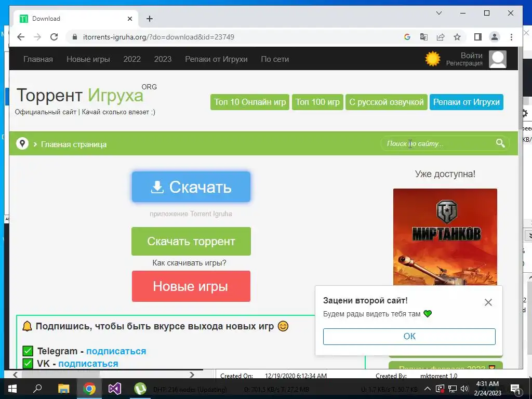532x399 pixels.
Task: Open the notification center icon
Action: pos(515,389)
